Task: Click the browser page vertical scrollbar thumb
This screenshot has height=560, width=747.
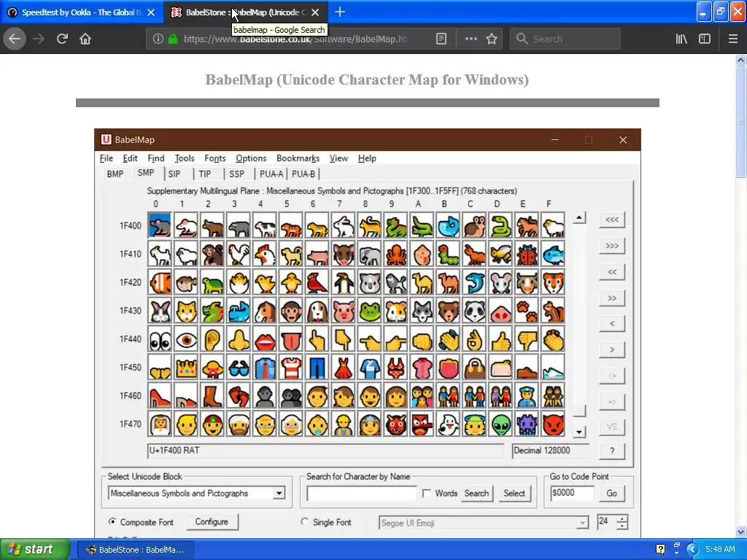Action: [740, 122]
